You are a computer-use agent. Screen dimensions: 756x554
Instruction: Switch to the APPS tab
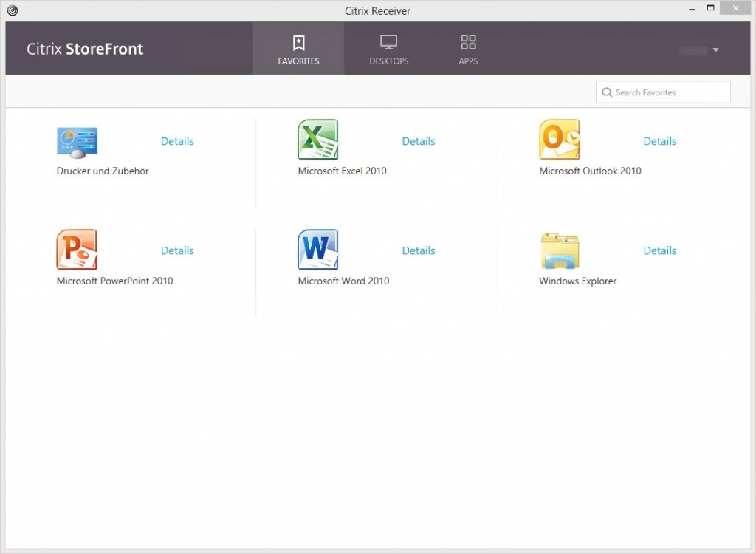pos(467,48)
